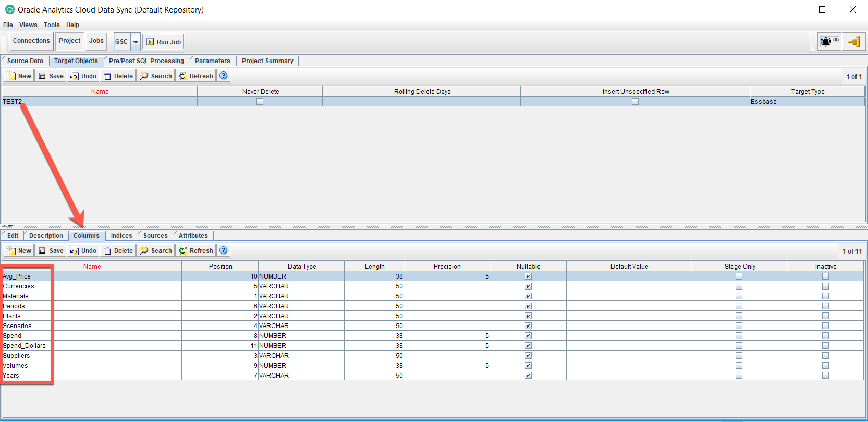The image size is (868, 422).
Task: Click Search icon in upper toolbar
Action: click(x=144, y=76)
